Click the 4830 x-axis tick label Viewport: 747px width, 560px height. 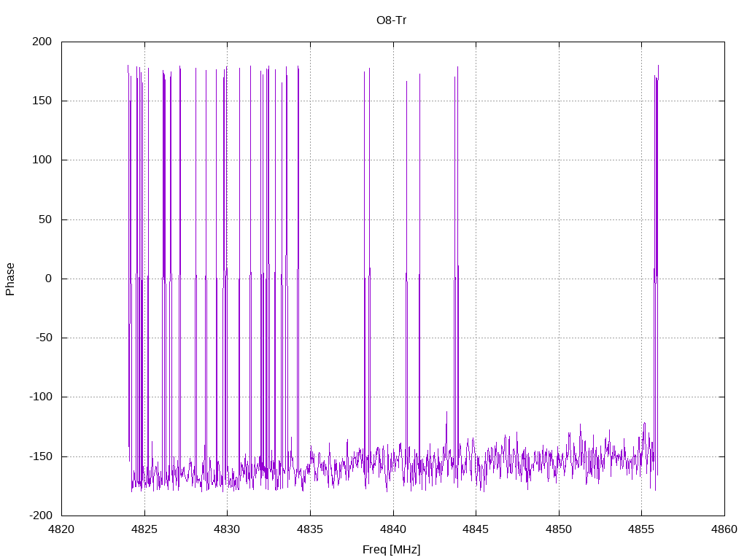pyautogui.click(x=228, y=529)
